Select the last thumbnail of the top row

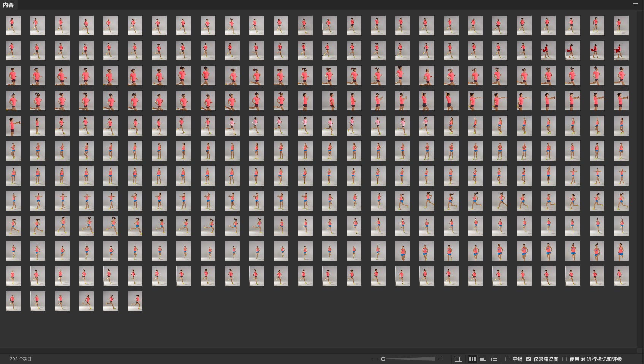click(x=621, y=25)
